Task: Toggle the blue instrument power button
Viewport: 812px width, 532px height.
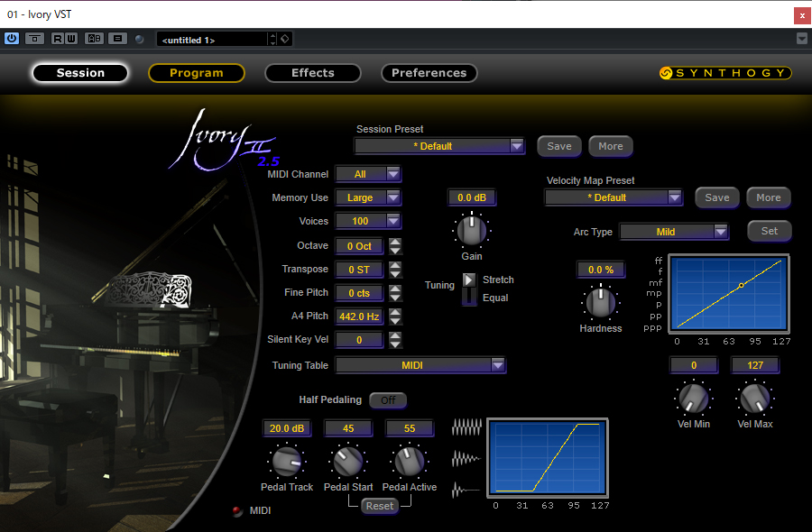Action: (12, 39)
